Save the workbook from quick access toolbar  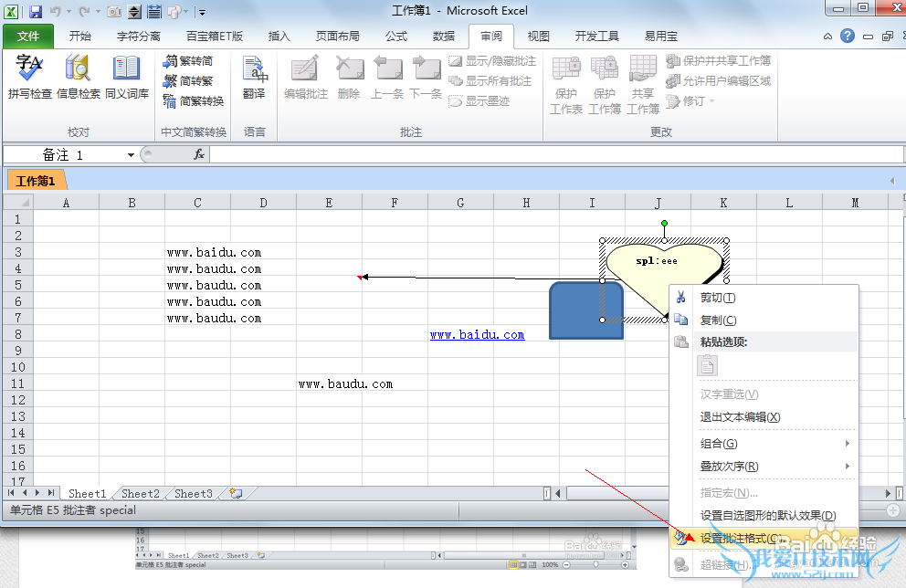coord(36,11)
